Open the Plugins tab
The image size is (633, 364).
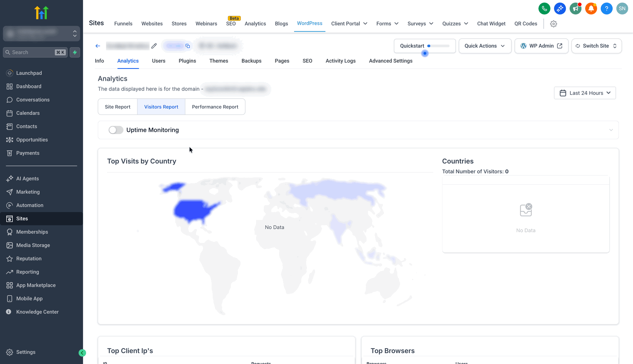pos(187,61)
